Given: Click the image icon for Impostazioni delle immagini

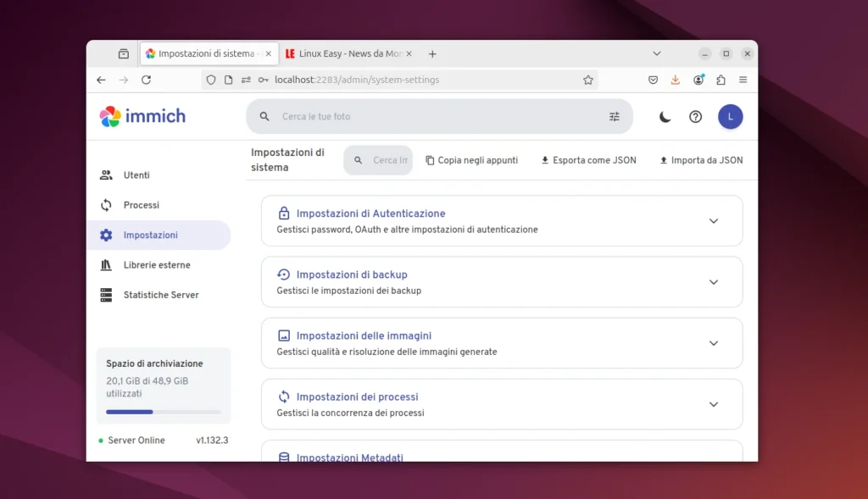Looking at the screenshot, I should (x=283, y=335).
